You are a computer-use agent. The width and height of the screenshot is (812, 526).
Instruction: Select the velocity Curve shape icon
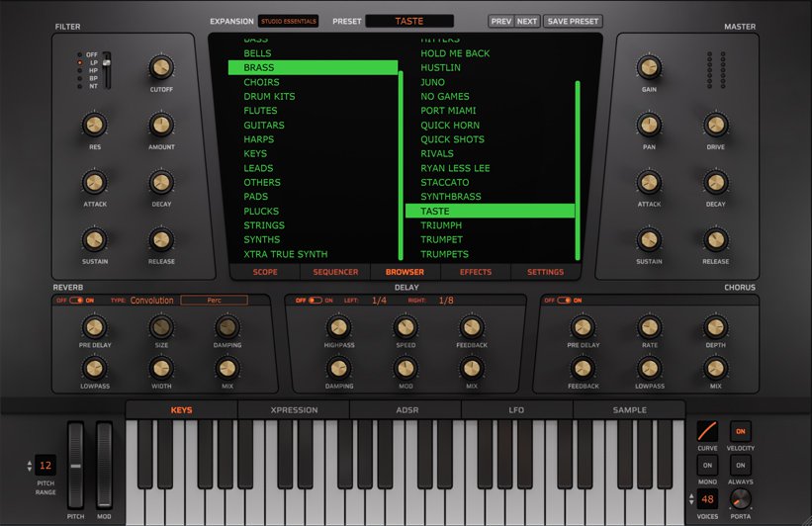[707, 431]
